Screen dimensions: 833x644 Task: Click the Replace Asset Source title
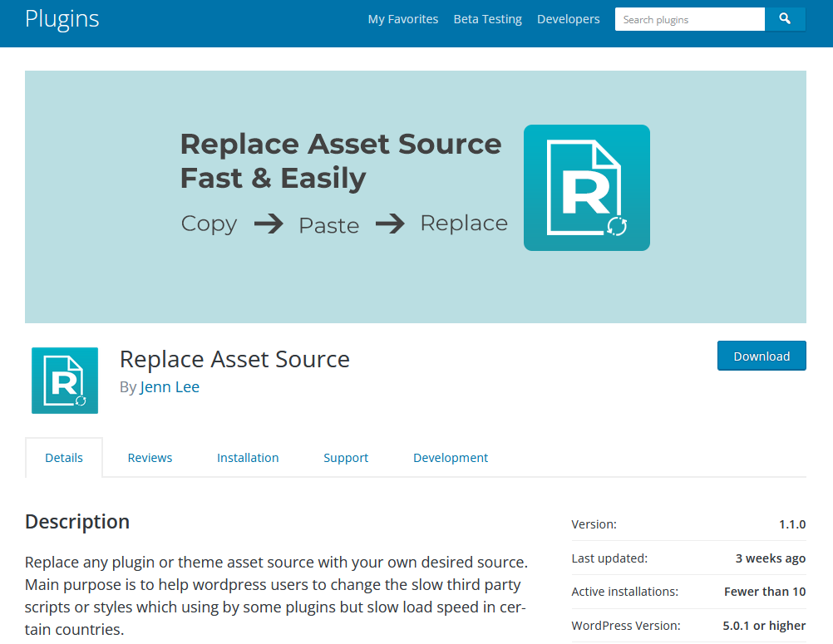click(234, 359)
